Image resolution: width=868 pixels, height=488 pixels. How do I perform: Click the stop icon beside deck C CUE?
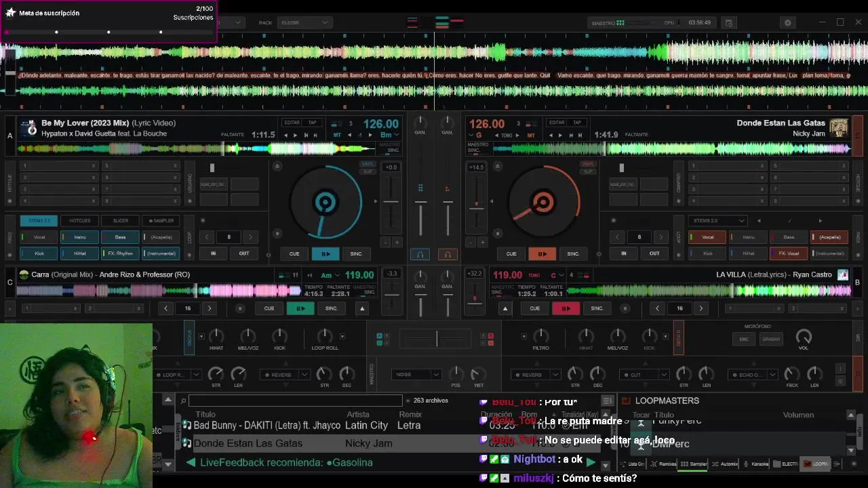[x=239, y=308]
